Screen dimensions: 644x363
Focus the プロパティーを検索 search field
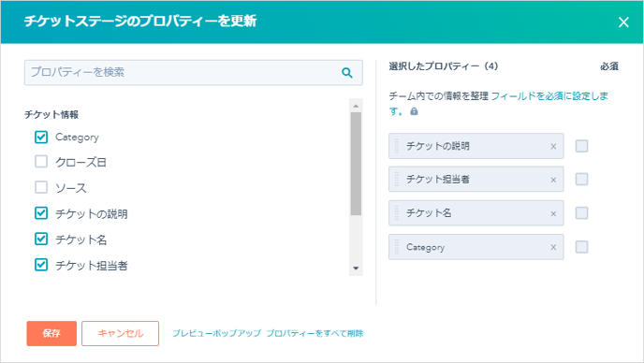click(x=194, y=73)
